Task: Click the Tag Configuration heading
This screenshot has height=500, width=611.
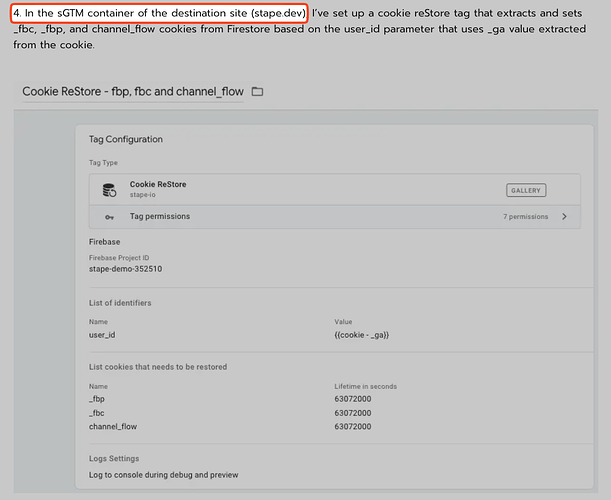Action: coord(126,139)
